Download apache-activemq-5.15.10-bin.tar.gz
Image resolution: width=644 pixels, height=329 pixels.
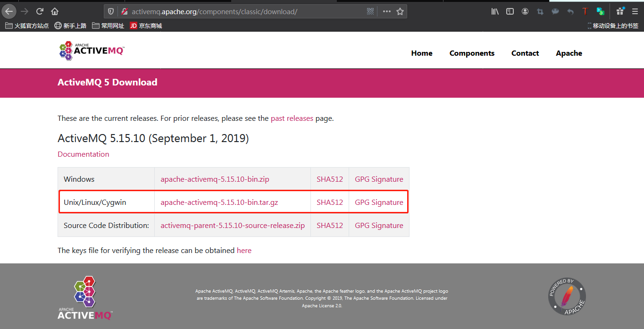point(219,202)
